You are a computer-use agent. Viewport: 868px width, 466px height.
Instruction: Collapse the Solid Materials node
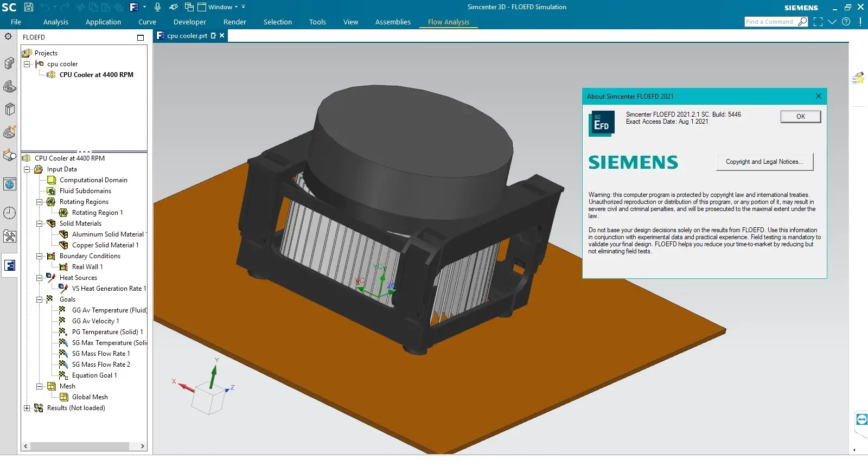click(39, 224)
